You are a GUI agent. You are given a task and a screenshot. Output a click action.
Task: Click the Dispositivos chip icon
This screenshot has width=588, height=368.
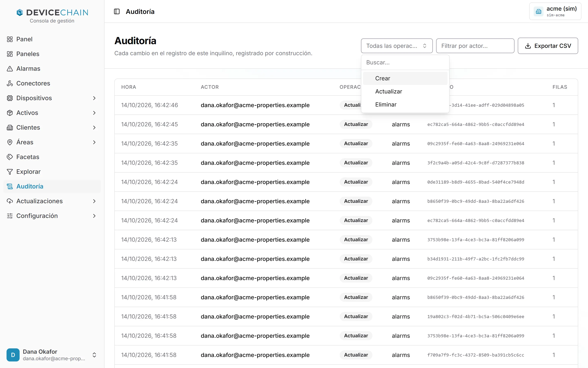pyautogui.click(x=10, y=98)
